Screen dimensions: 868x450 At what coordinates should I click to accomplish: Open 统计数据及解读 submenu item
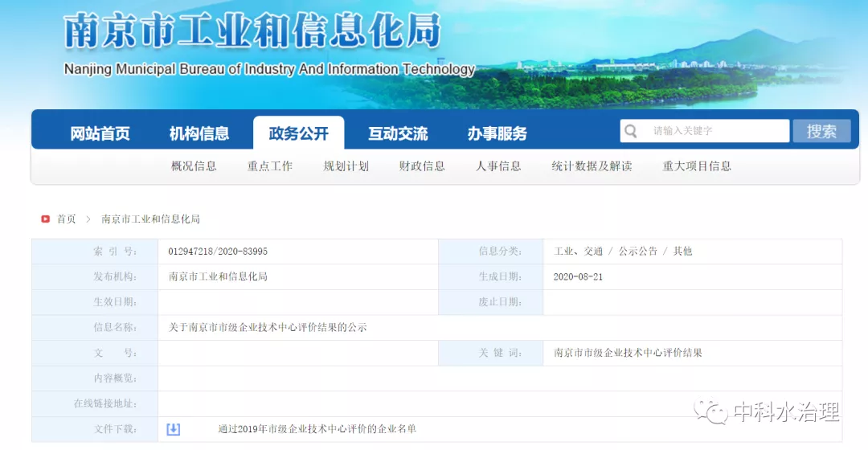click(x=592, y=166)
